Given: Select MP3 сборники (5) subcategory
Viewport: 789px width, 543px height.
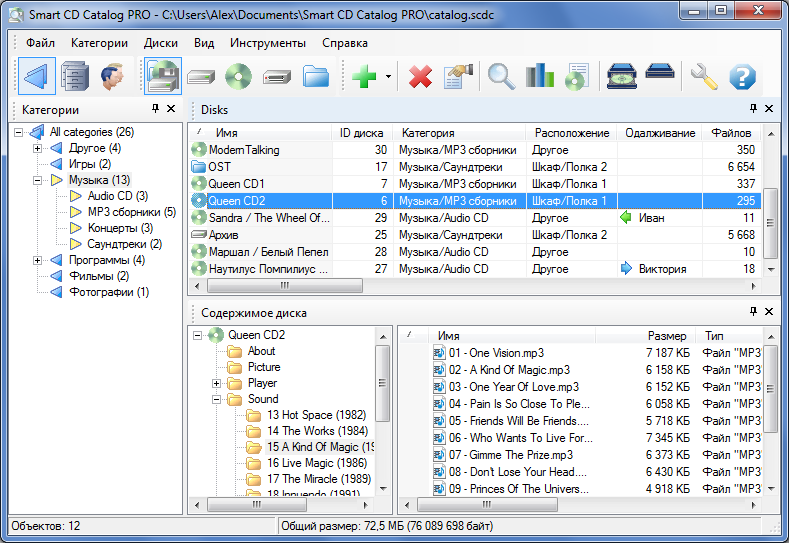Looking at the screenshot, I should coord(132,212).
